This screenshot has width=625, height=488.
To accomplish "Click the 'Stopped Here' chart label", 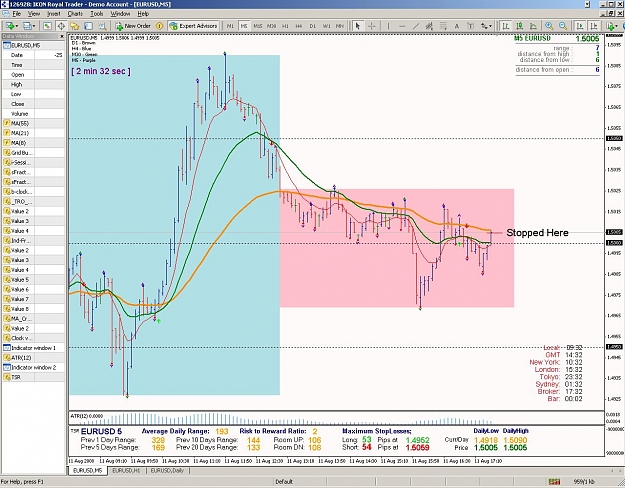I will click(537, 233).
